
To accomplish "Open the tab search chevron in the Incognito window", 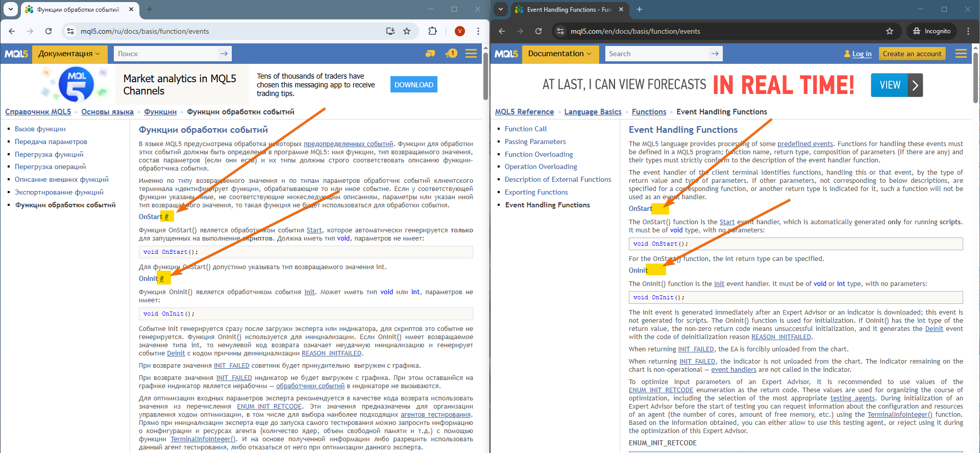I will [501, 9].
